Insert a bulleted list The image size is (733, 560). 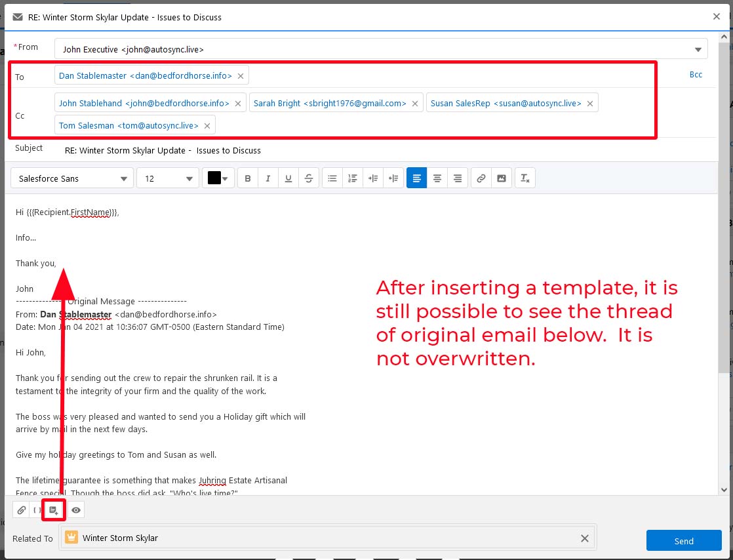tap(332, 178)
